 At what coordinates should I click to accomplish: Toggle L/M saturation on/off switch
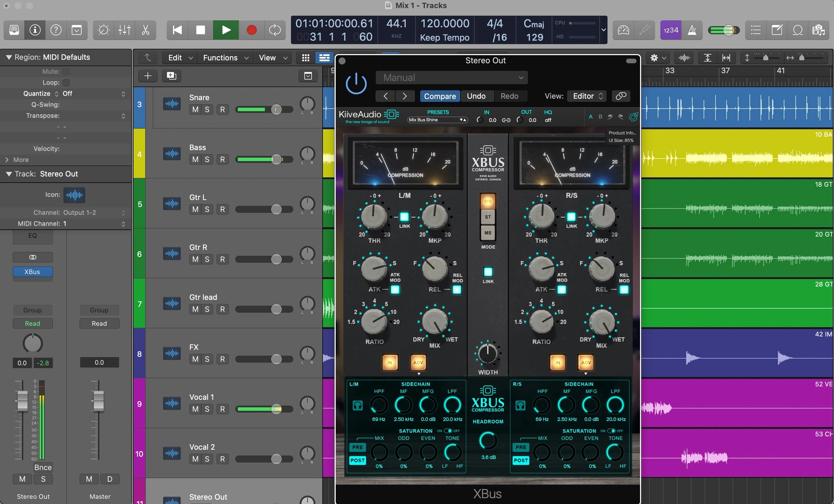[448, 431]
